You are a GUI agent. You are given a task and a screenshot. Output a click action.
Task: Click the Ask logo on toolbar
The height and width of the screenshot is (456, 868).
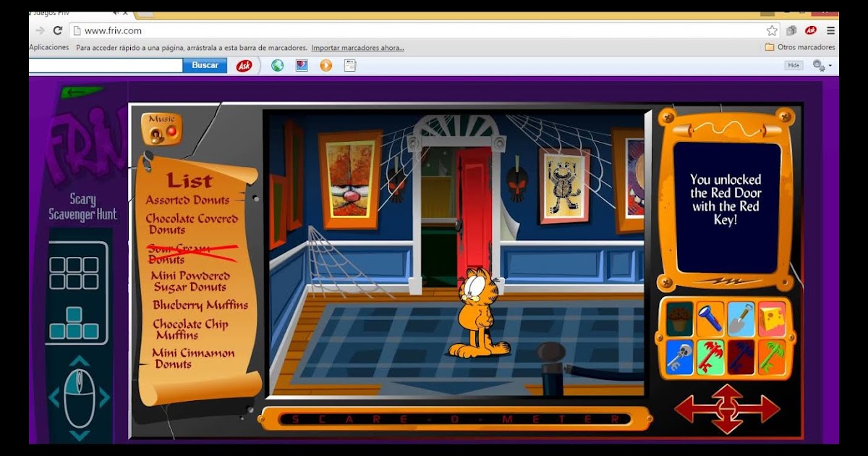tap(244, 65)
